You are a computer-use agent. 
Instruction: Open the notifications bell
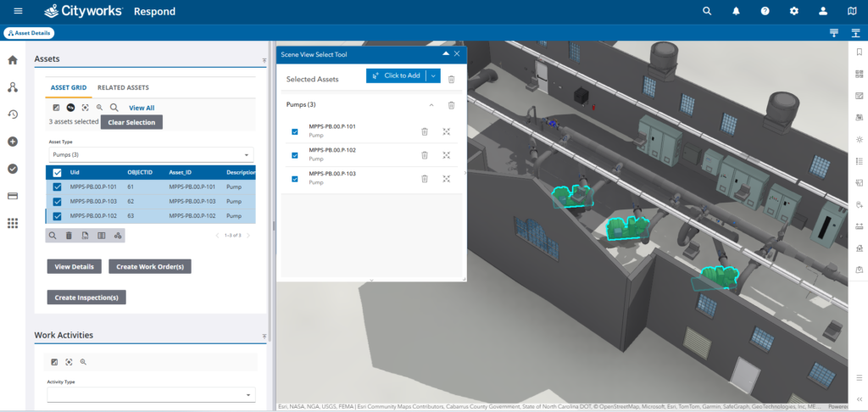pyautogui.click(x=736, y=11)
